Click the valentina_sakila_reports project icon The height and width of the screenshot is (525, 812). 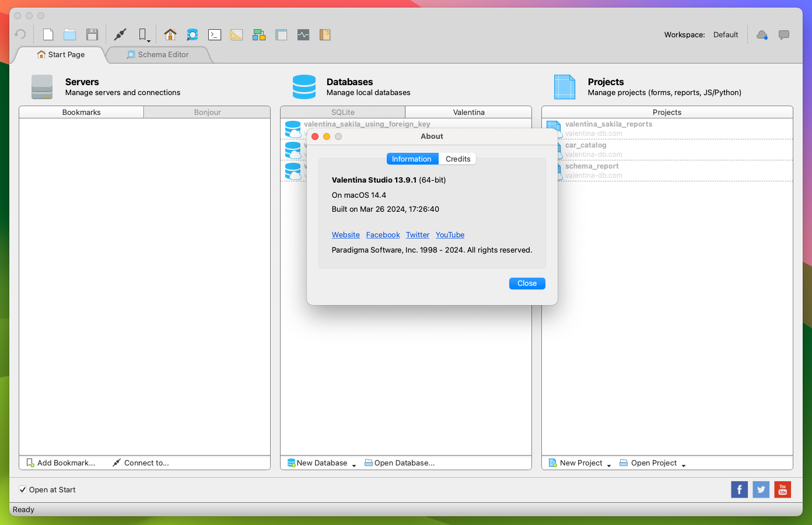pos(554,129)
